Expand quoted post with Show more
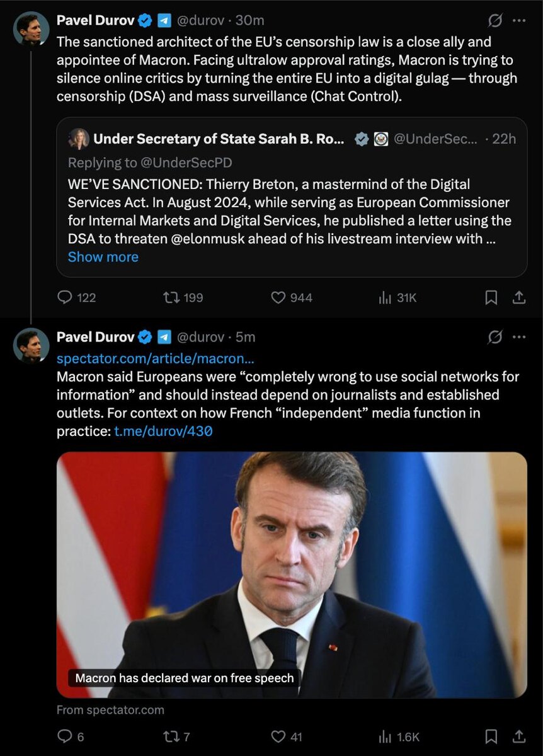543x756 pixels. 103,257
